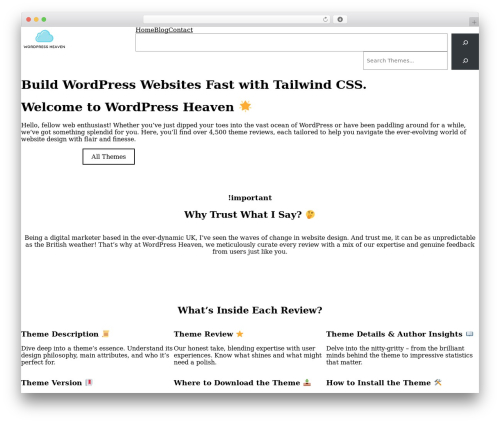This screenshot has width=500, height=423.
Task: Click text "Our honest take, blending expertise"
Action: [248, 355]
